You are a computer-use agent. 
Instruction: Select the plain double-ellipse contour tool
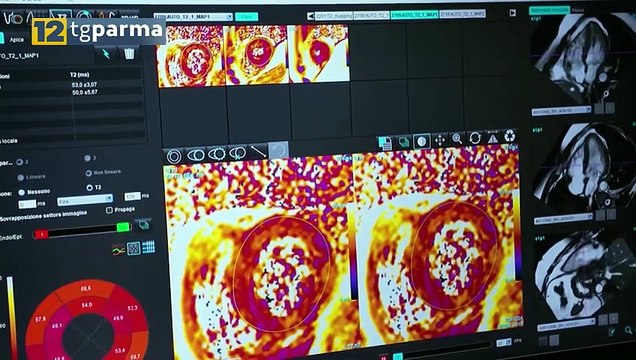(196, 155)
